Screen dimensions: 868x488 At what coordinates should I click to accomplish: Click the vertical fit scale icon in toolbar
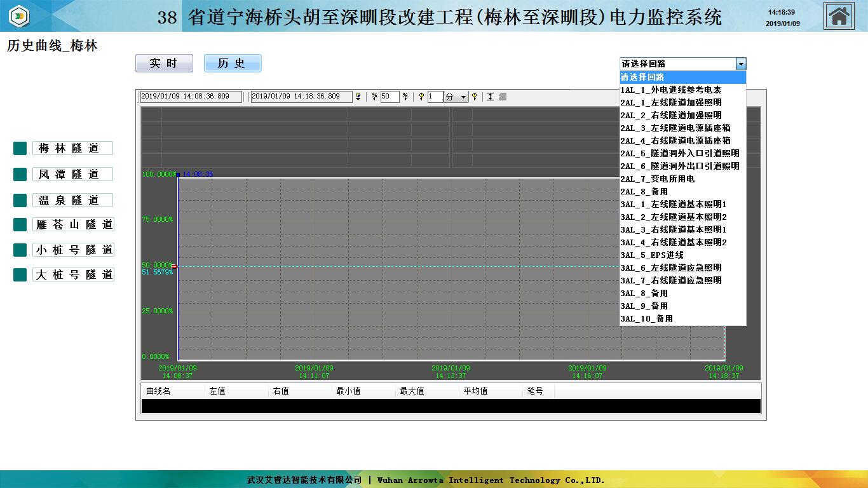490,97
